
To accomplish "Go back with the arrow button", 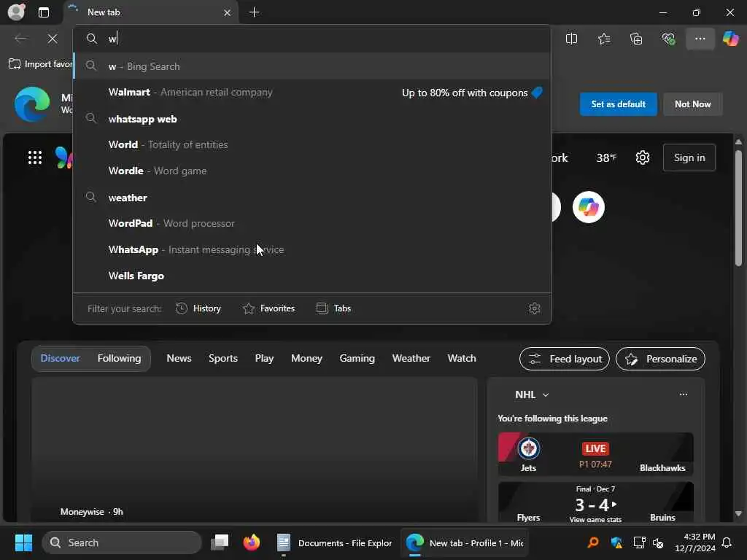I will coord(20,39).
